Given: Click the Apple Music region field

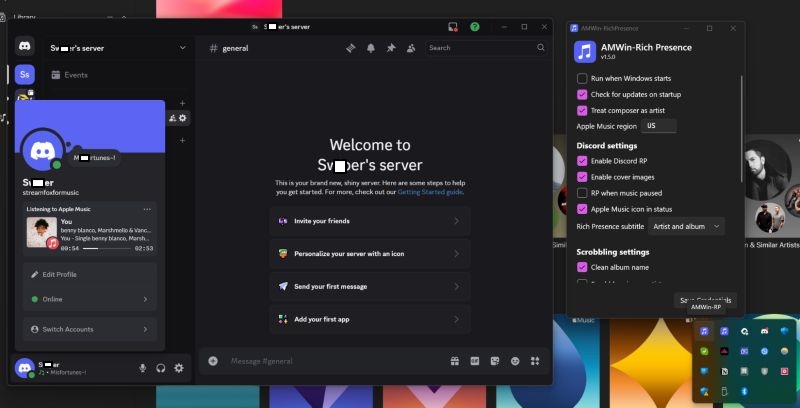Looking at the screenshot, I should (659, 126).
